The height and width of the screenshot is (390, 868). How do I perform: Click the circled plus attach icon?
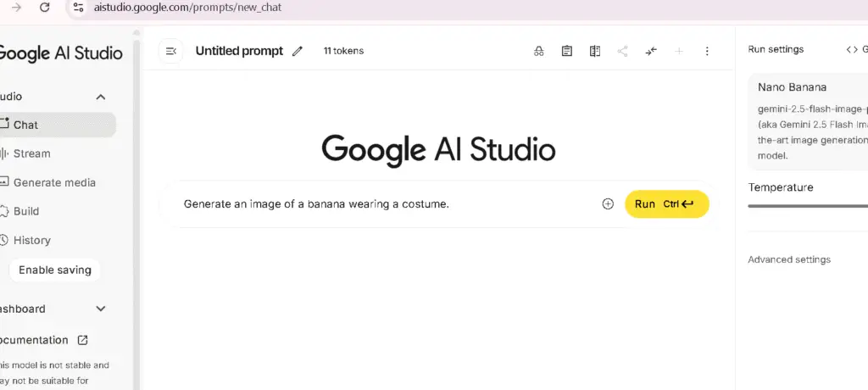coord(608,203)
